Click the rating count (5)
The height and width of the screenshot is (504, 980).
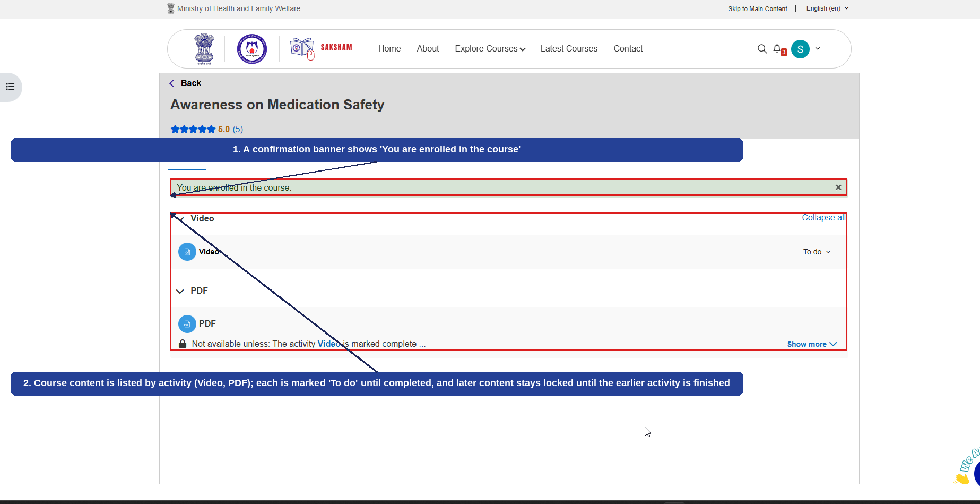[x=238, y=129]
